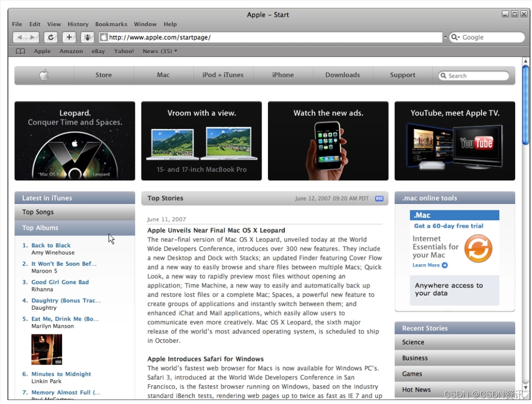Click the RSS badge in Top Stories
The width and height of the screenshot is (532, 404).
[379, 199]
